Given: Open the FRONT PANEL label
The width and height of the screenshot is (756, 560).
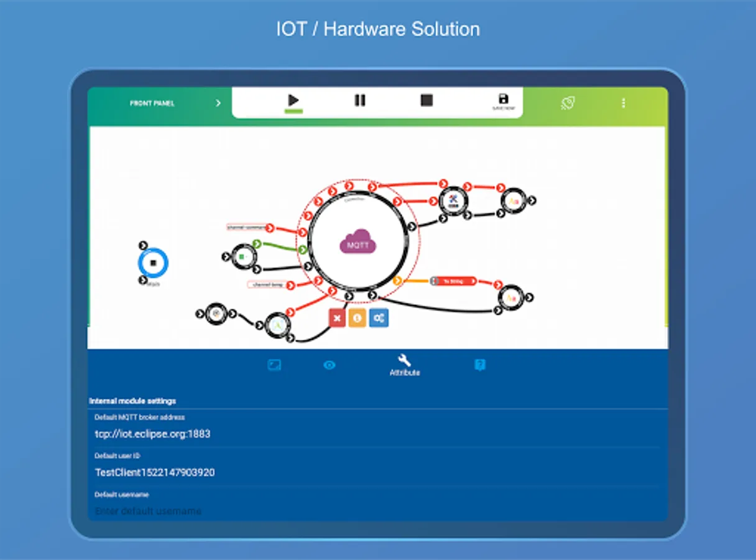Looking at the screenshot, I should [152, 103].
